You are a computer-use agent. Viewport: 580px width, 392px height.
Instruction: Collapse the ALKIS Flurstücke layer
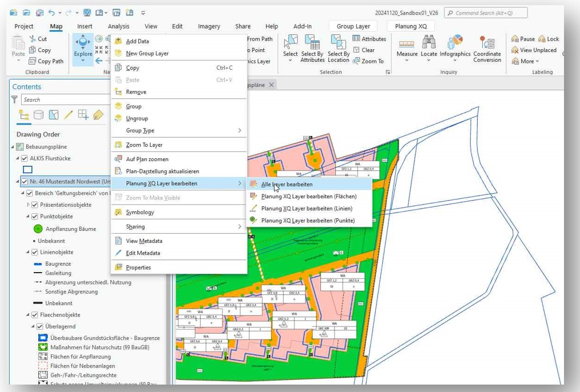pos(17,158)
